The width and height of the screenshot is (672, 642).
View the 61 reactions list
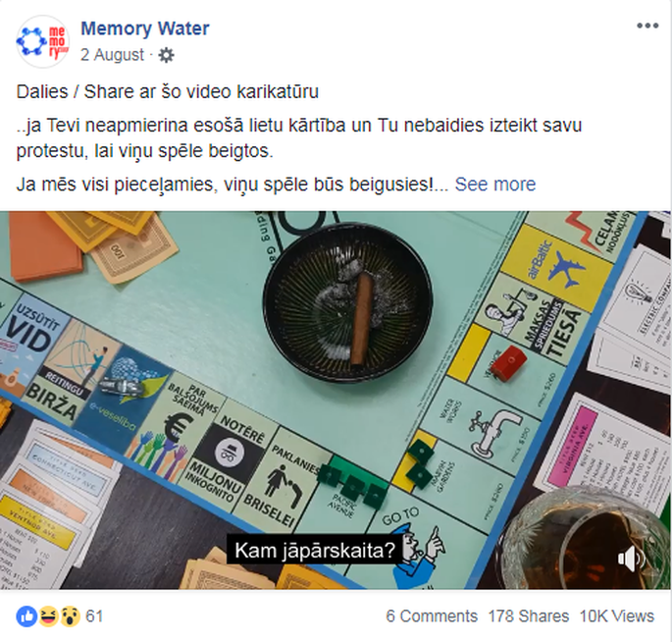tap(94, 616)
